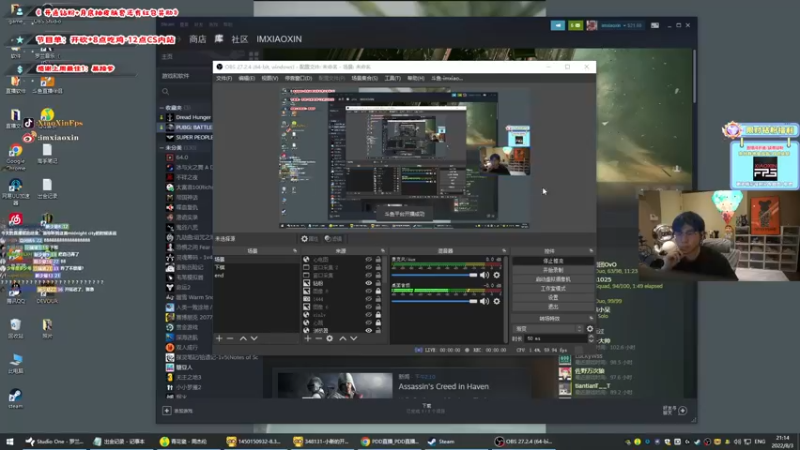The image size is (800, 450).
Task: Adjust the 麦克风/Aux volume slider
Action: pyautogui.click(x=434, y=275)
